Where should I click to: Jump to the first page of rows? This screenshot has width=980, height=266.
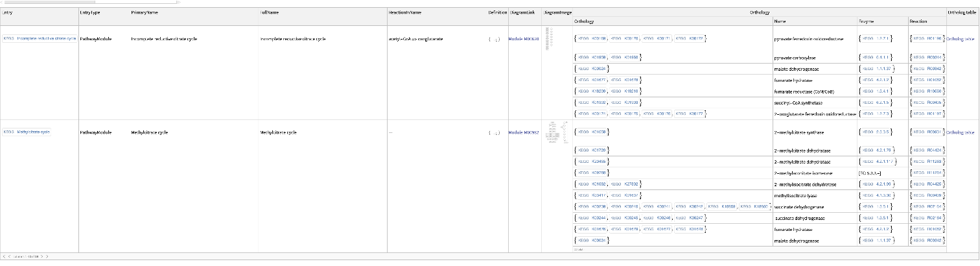pos(4,256)
